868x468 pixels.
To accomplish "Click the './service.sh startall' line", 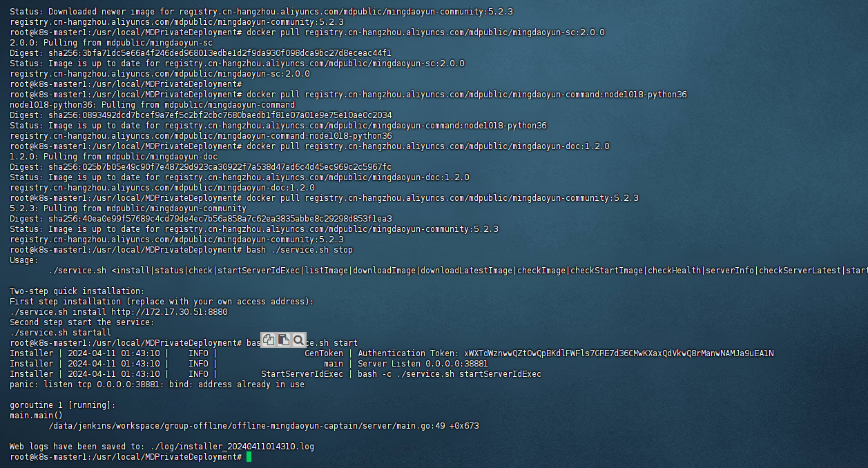I will (60, 333).
